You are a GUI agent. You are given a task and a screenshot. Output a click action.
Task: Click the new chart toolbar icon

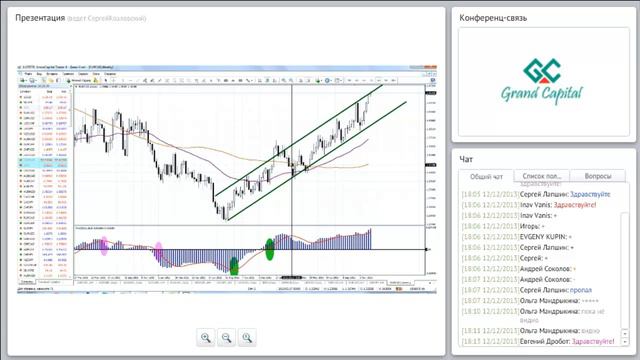coord(23,80)
